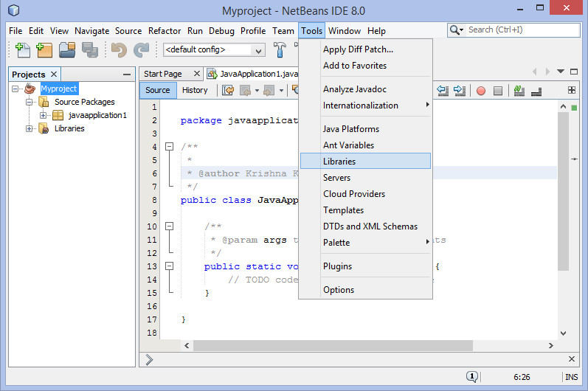
Task: Expand the javaapplication1 package node
Action: point(44,115)
